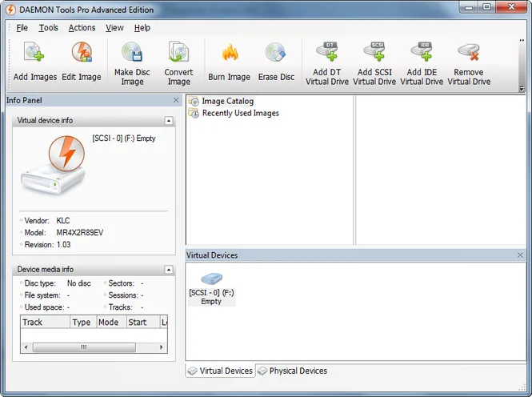
Task: Click the model value MR4X2R89EV
Action: pos(80,233)
